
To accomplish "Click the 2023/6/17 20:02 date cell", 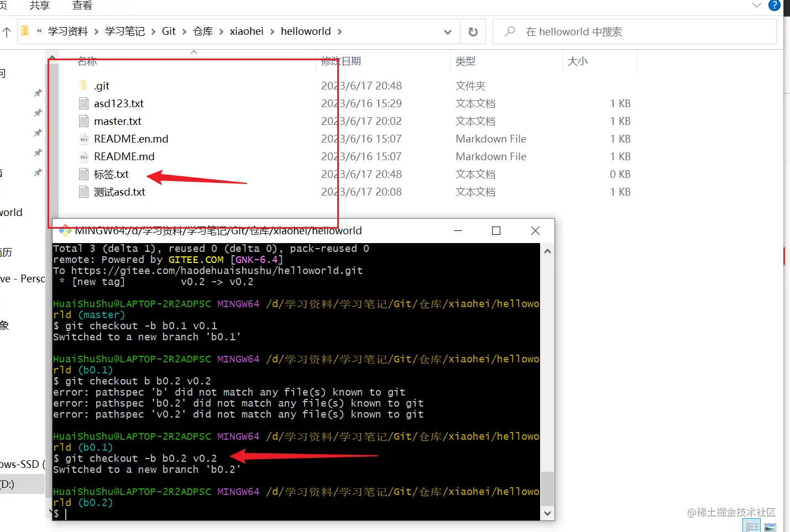I will click(x=362, y=121).
